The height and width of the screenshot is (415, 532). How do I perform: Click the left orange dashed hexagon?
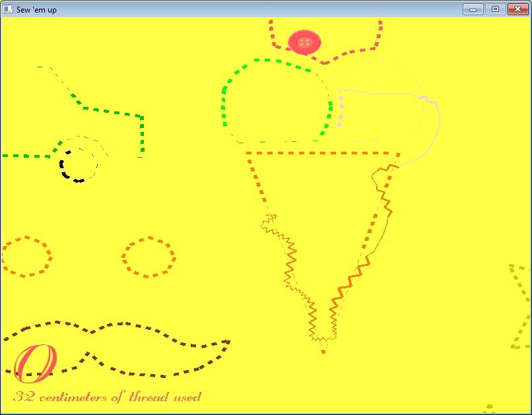click(x=26, y=257)
